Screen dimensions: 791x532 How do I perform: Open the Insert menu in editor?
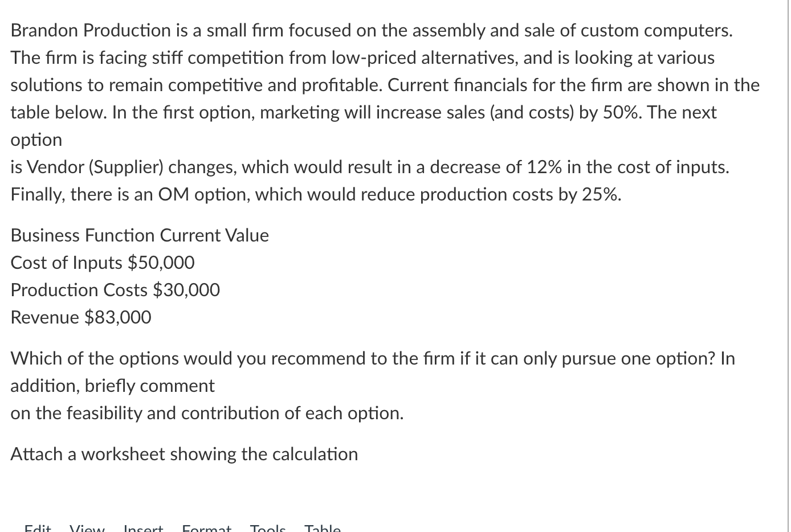point(143,528)
